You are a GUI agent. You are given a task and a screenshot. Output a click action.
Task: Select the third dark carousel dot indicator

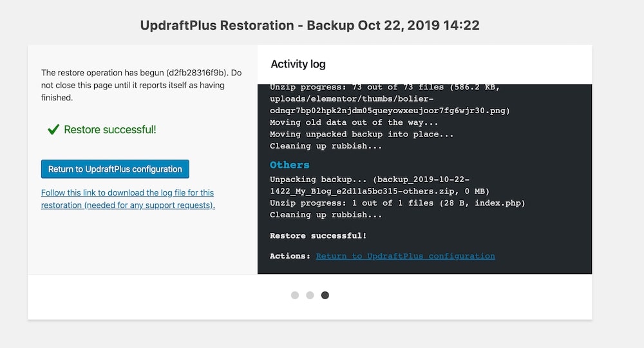point(325,295)
